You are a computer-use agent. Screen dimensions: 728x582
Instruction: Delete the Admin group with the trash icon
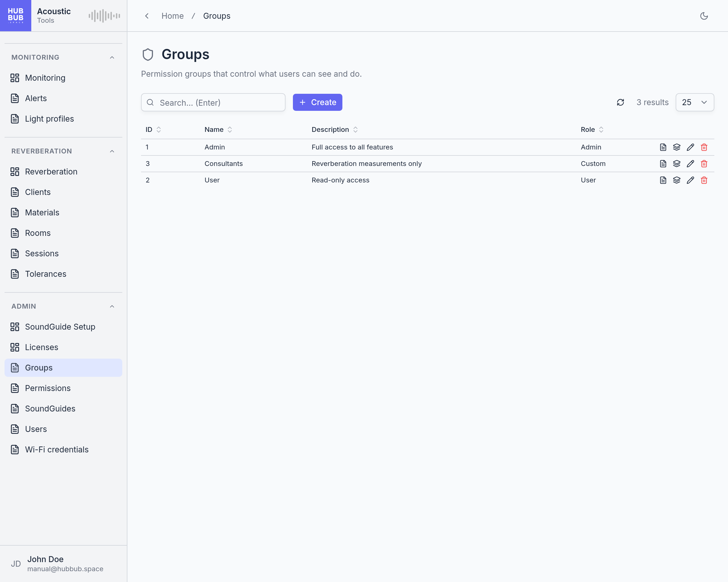(x=704, y=147)
